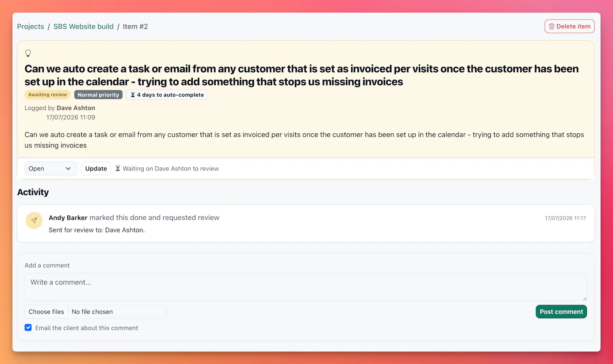Click the lightbulb idea icon above title
Image resolution: width=613 pixels, height=364 pixels.
[28, 53]
